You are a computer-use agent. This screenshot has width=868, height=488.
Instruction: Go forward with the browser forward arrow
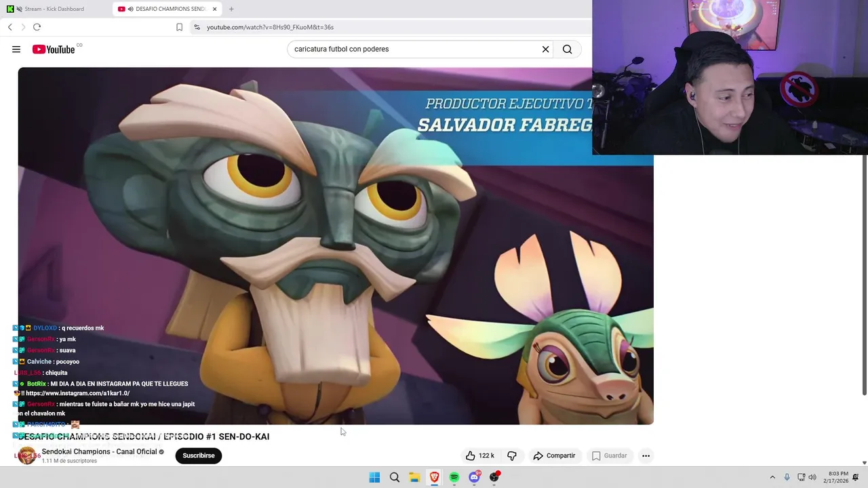[23, 27]
